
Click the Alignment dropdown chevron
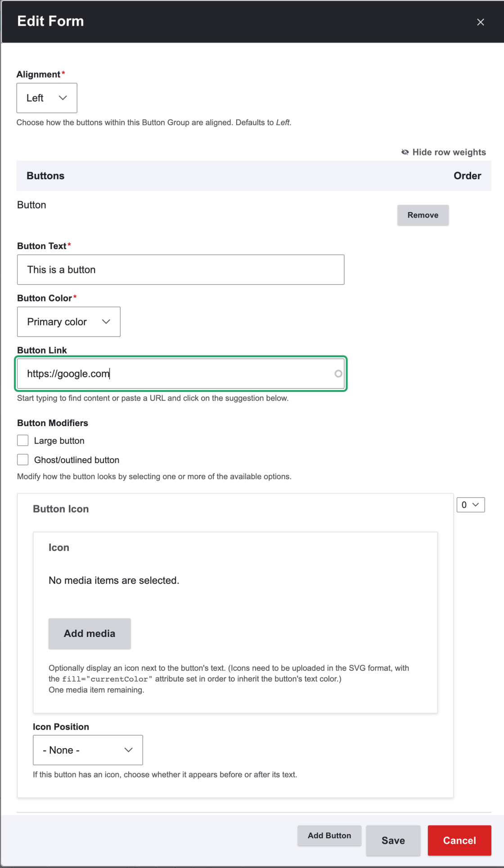coord(63,98)
